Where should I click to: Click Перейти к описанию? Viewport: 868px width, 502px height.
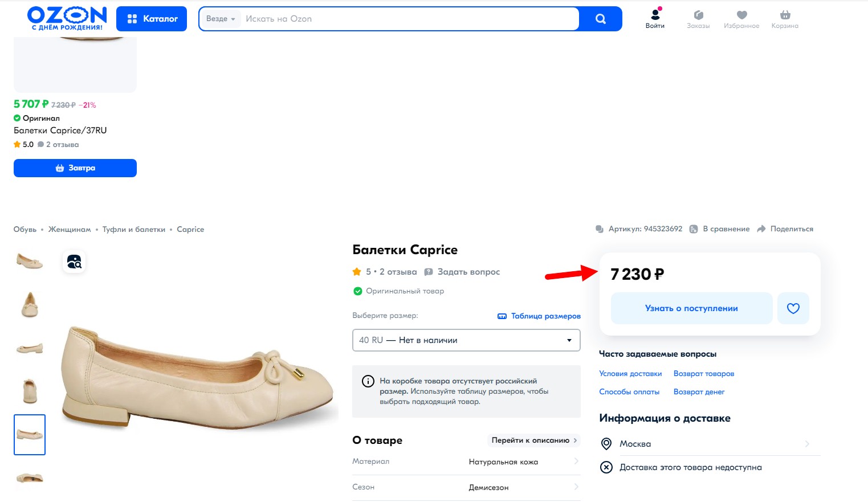(534, 440)
